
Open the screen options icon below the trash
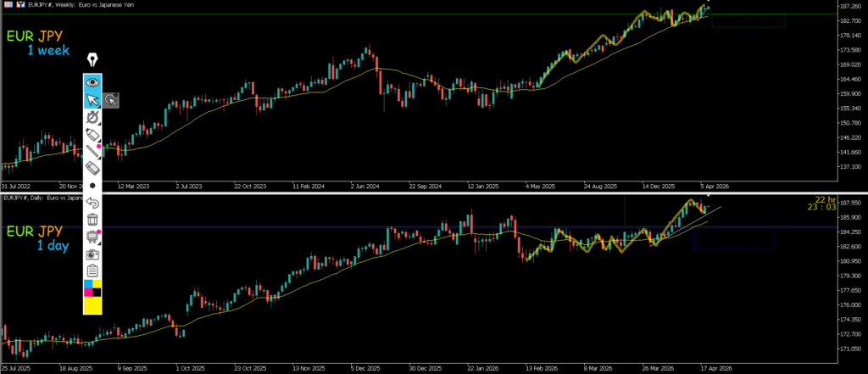(92, 237)
